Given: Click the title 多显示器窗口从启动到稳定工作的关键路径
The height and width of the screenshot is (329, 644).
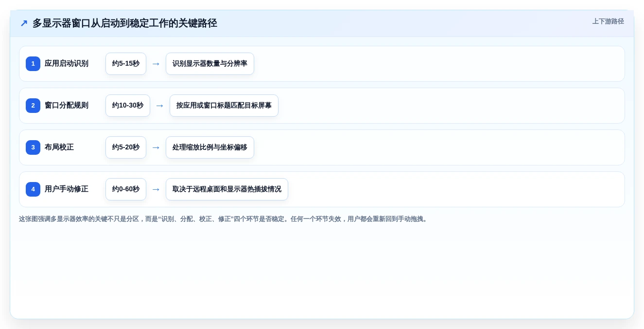Looking at the screenshot, I should pos(124,23).
